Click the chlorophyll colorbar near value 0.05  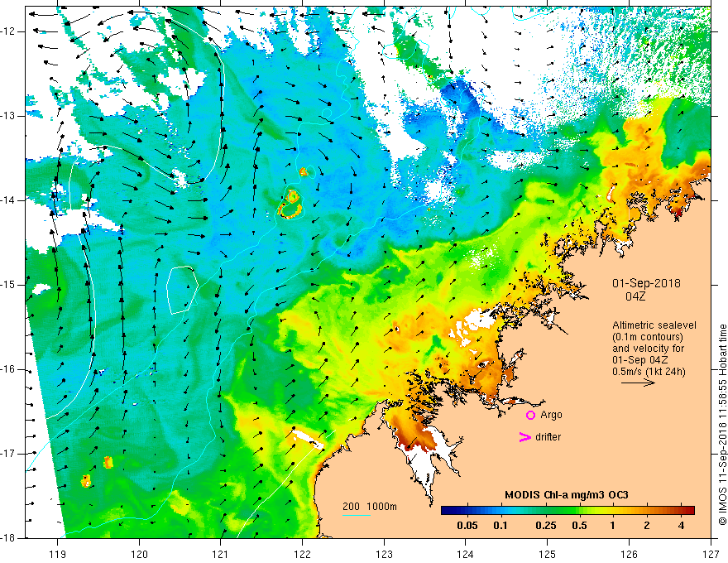(467, 511)
